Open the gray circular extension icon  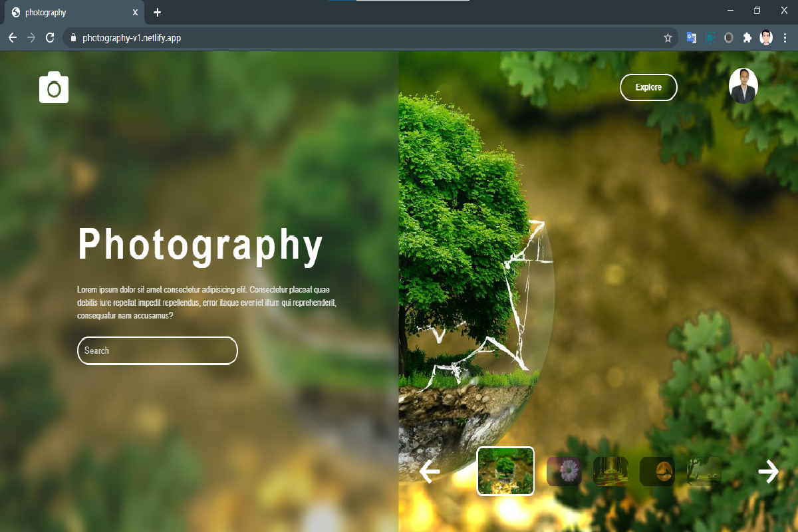click(729, 38)
